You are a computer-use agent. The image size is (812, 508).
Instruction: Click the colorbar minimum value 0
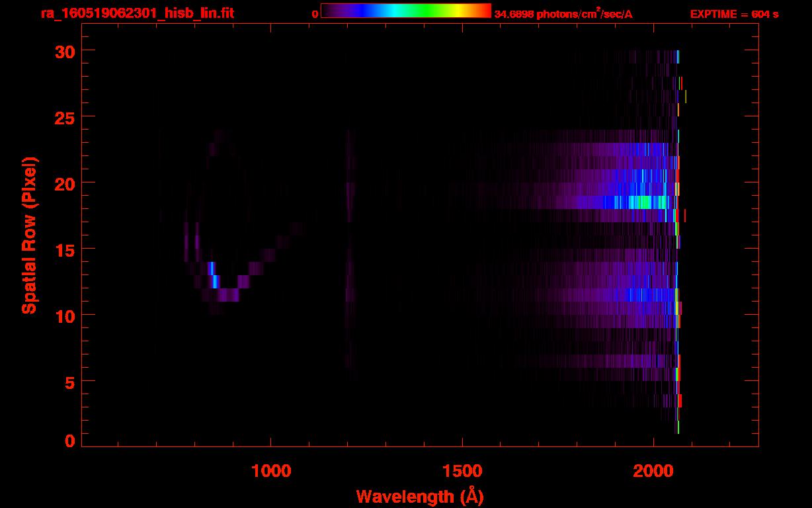(315, 14)
